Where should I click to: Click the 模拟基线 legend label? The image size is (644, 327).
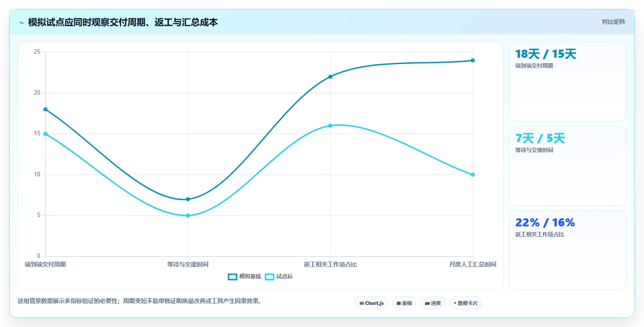[x=250, y=276]
